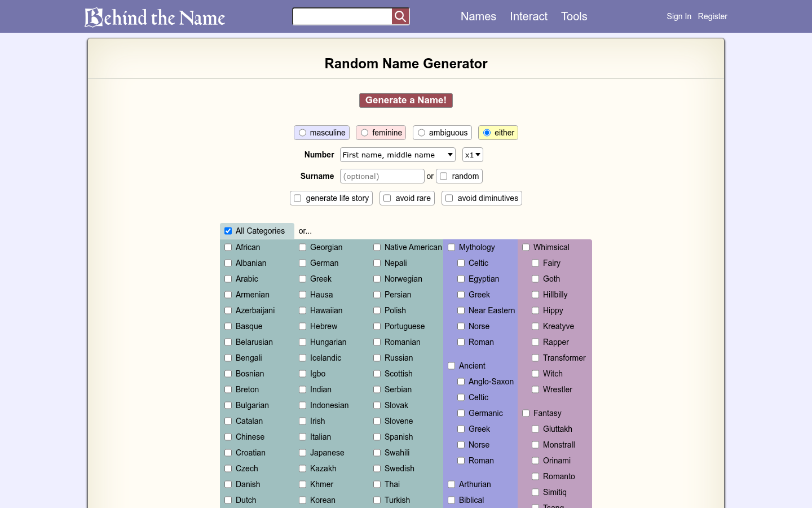
Task: Open the Interact menu
Action: [528, 16]
